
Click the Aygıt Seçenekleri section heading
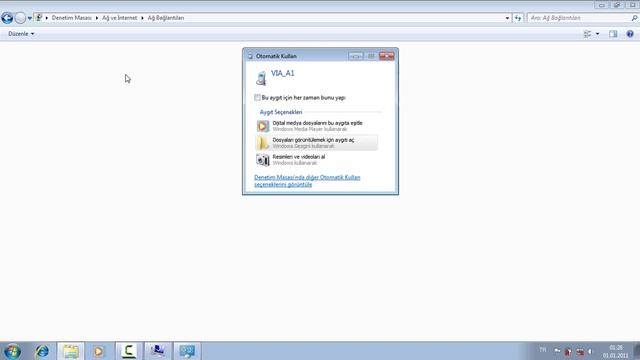click(281, 112)
